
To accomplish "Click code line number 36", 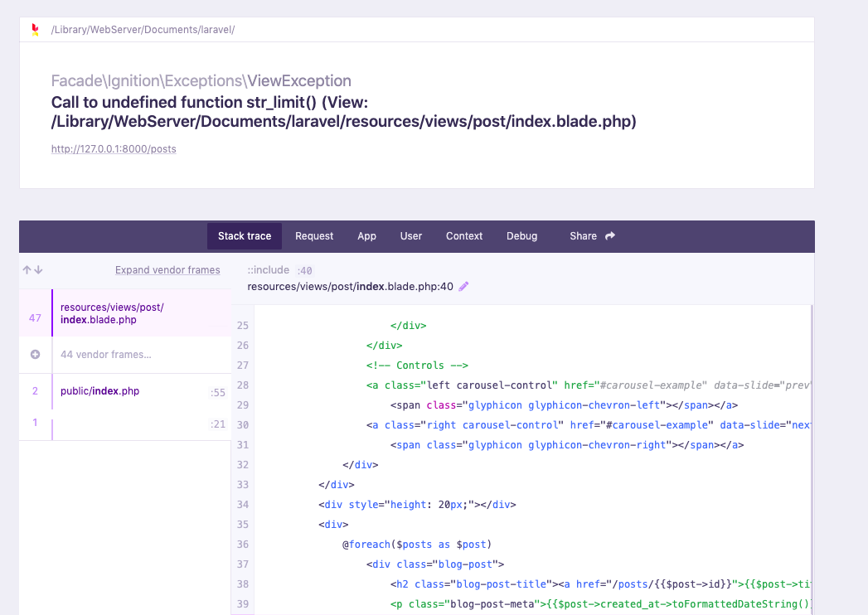I will coord(242,545).
